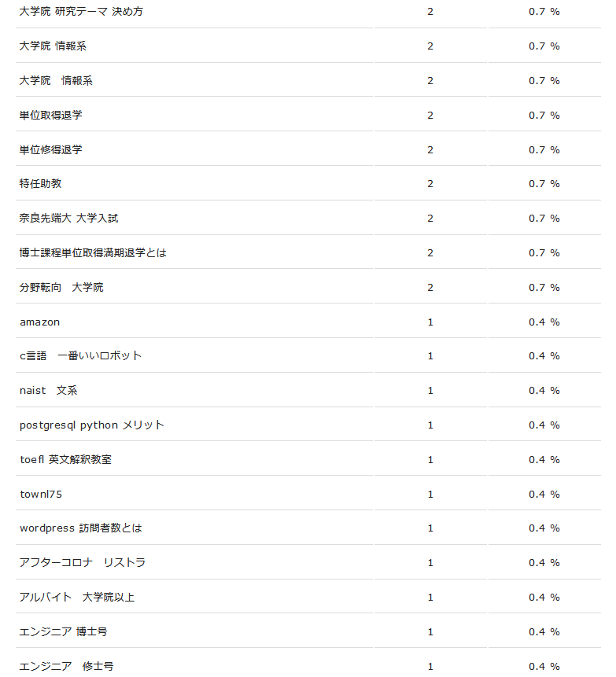Select the wordpress 訪問者数とは keyword

(80, 528)
